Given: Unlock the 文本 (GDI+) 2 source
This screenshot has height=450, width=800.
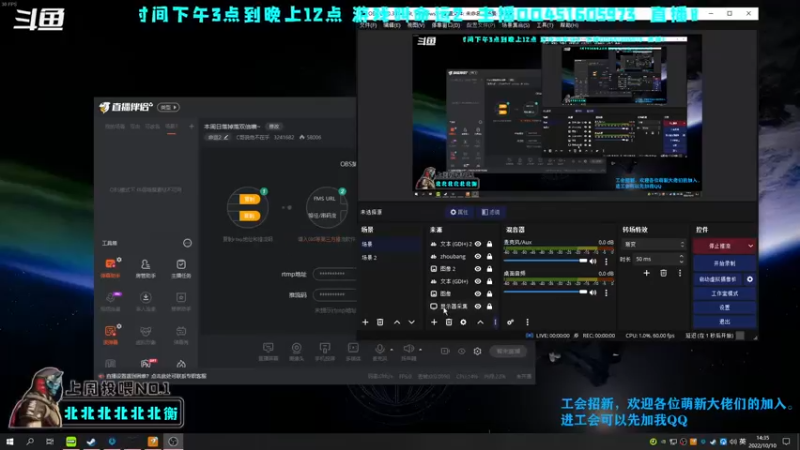Looking at the screenshot, I should [489, 244].
